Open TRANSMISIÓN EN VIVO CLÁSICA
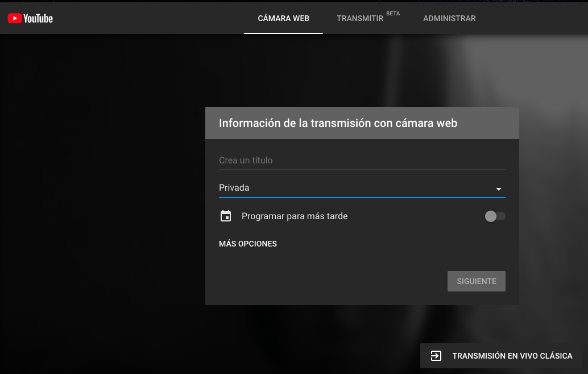Viewport: 588px width, 374px height. pos(500,356)
